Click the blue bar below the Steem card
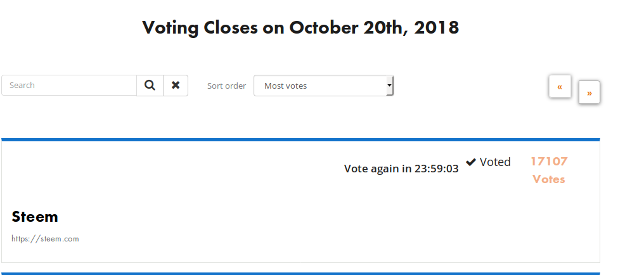Viewport: 644px width, 275px height. pyautogui.click(x=300, y=273)
